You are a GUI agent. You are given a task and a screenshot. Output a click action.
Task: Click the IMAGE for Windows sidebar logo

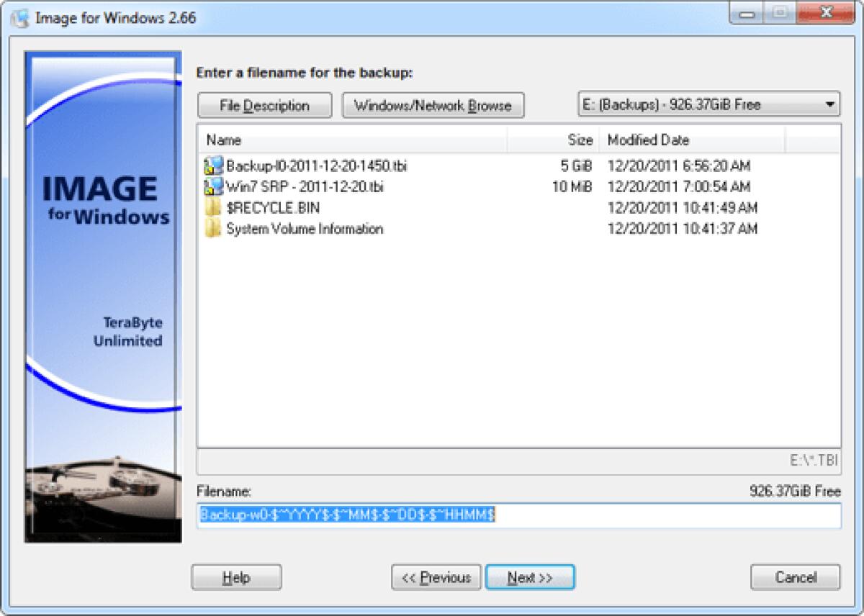point(104,200)
